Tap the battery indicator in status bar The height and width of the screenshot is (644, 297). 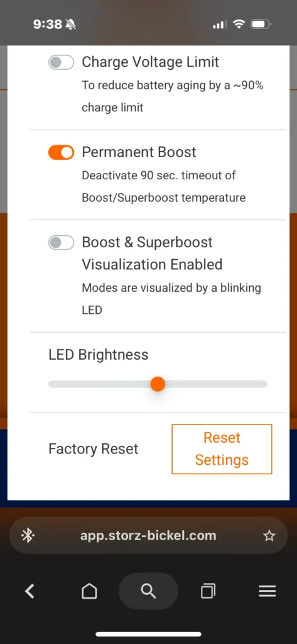pos(260,25)
